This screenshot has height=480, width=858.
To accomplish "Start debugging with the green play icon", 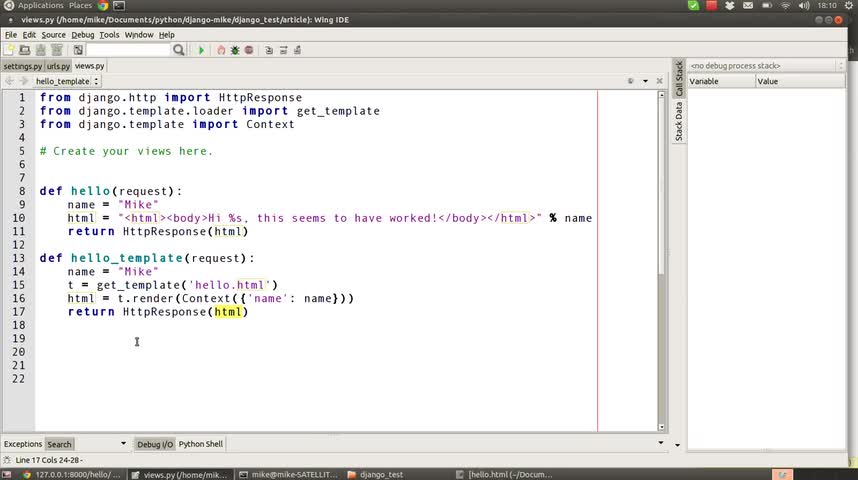I will 201,50.
